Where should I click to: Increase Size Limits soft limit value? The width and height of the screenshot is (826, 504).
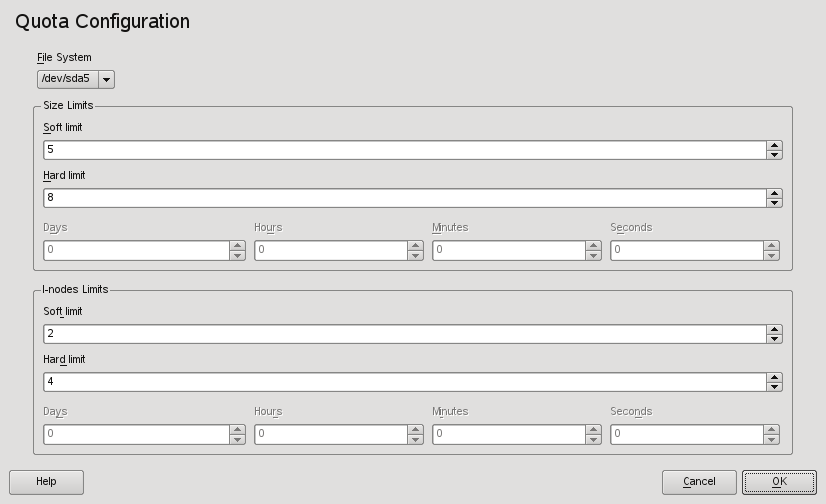tap(774, 145)
